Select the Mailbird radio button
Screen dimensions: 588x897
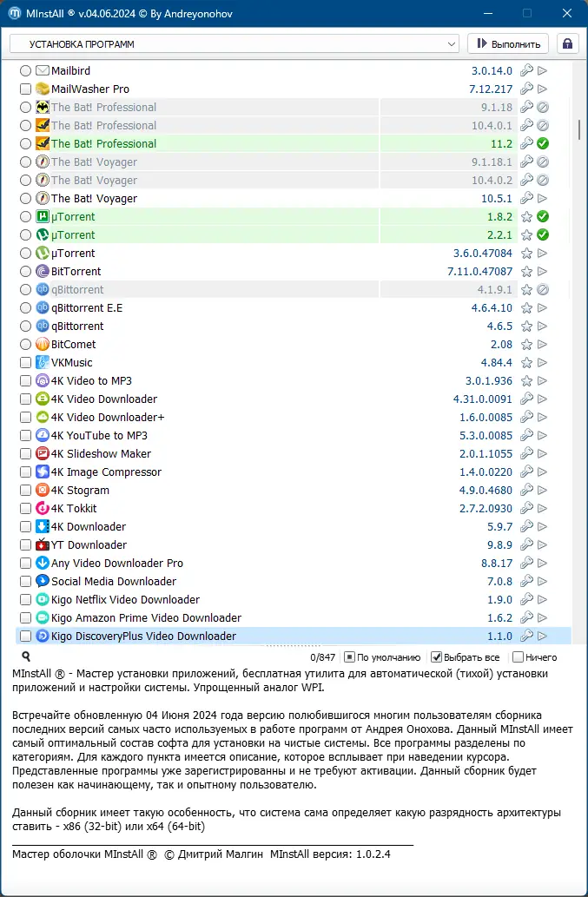tap(25, 71)
